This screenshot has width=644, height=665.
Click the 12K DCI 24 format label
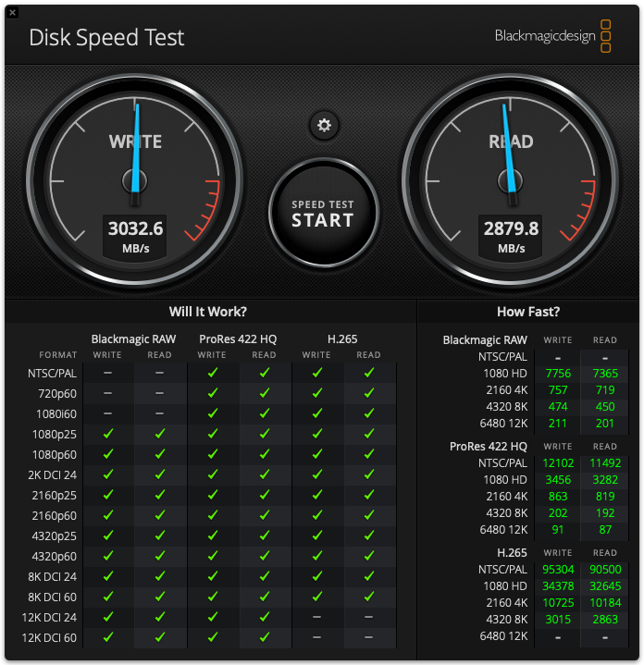coord(49,618)
